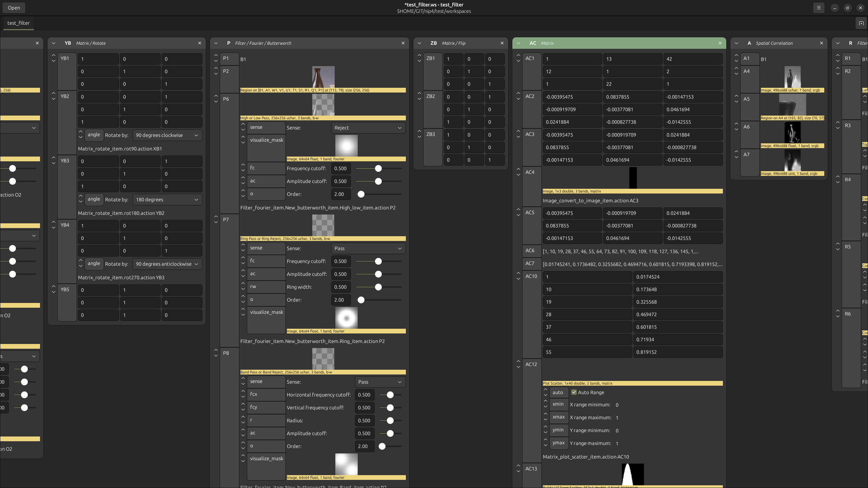The image size is (868, 488).
Task: Click the Ring width slider handle
Action: pos(378,287)
